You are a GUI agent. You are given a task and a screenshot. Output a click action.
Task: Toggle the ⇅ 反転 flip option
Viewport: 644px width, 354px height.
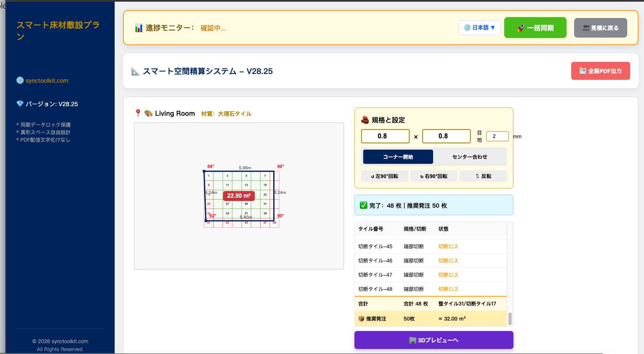(x=483, y=176)
